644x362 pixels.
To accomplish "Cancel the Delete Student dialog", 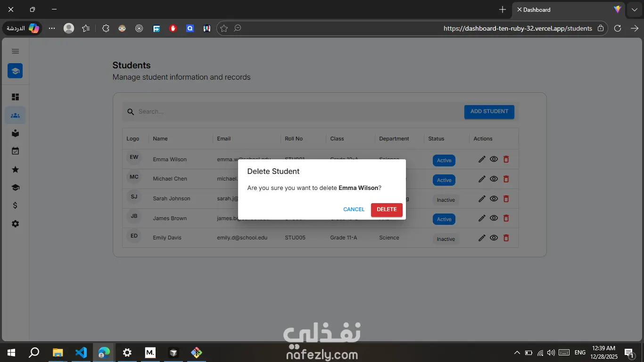I will point(354,210).
